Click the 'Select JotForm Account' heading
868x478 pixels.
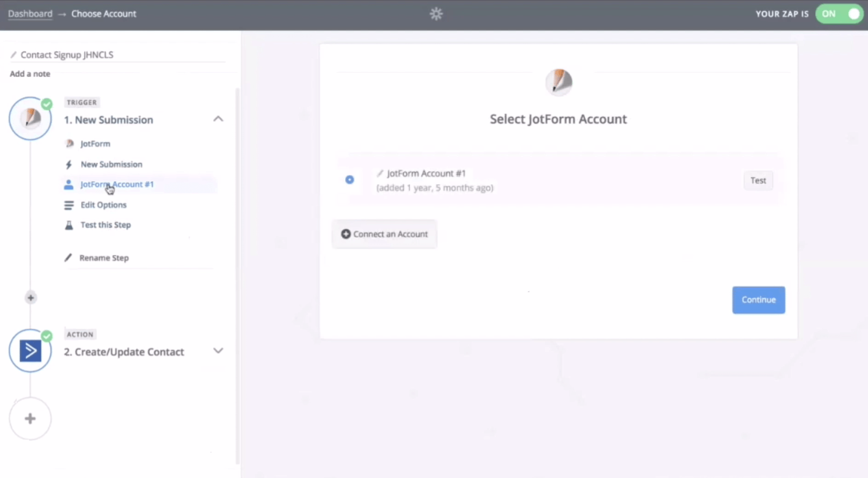tap(558, 119)
